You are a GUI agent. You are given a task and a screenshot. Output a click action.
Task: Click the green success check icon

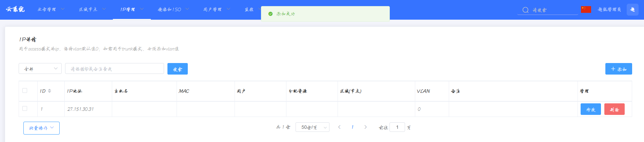(270, 14)
